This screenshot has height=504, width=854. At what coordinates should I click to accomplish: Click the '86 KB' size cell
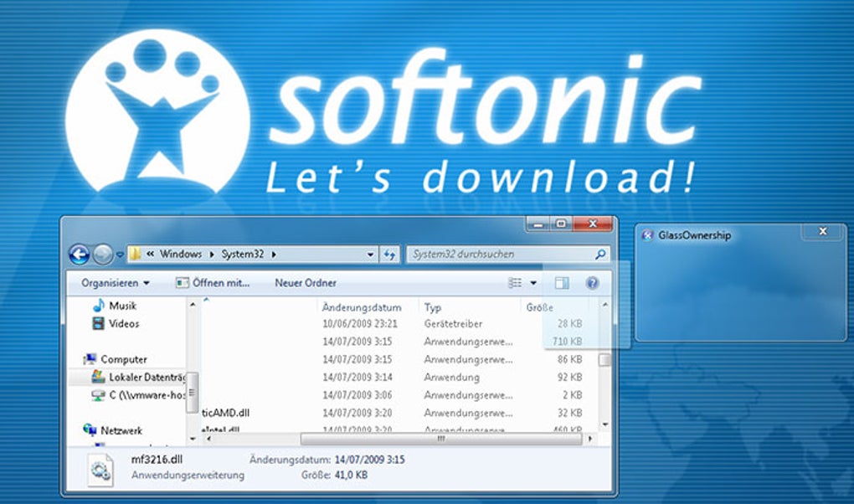pos(569,360)
